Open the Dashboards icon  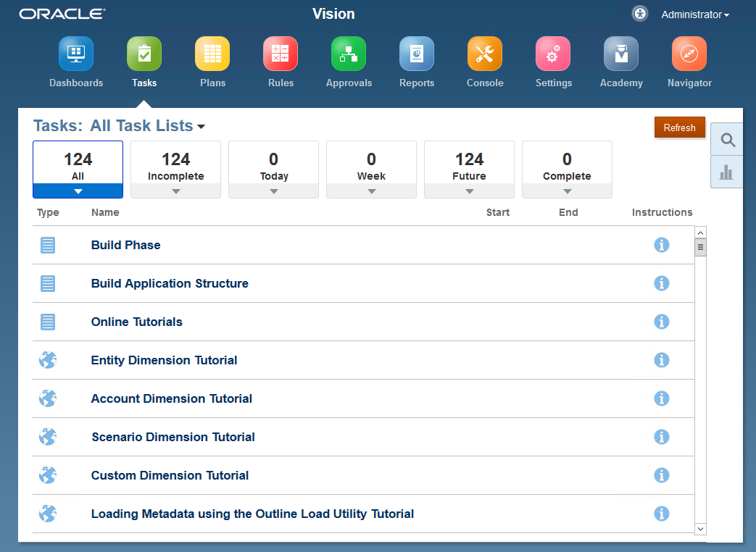(76, 54)
